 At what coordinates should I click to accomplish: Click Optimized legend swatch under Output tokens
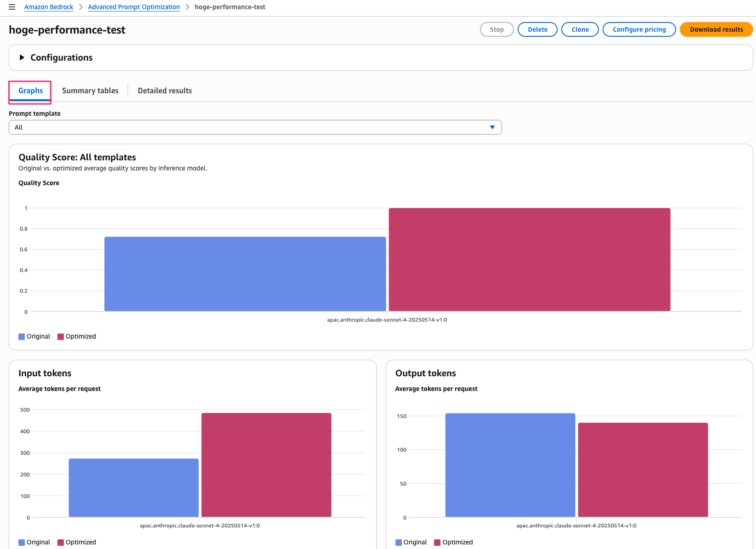click(437, 543)
